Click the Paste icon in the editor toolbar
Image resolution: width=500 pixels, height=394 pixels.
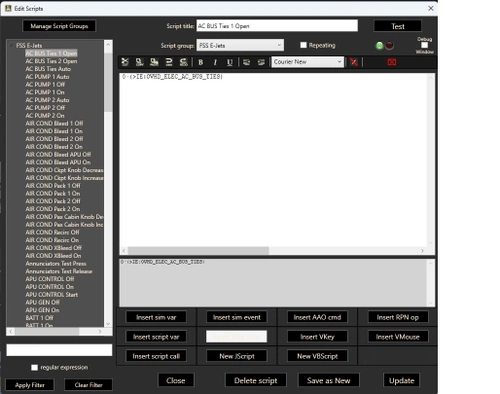click(154, 62)
